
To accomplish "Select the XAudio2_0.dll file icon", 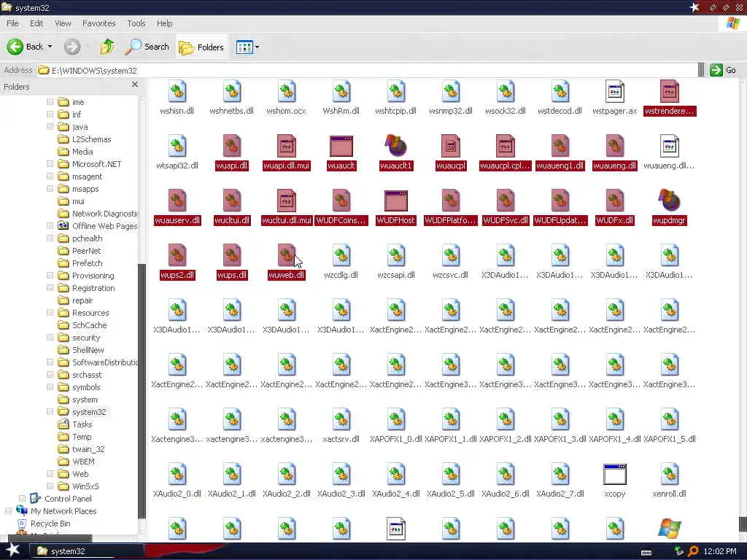I will pos(177,474).
